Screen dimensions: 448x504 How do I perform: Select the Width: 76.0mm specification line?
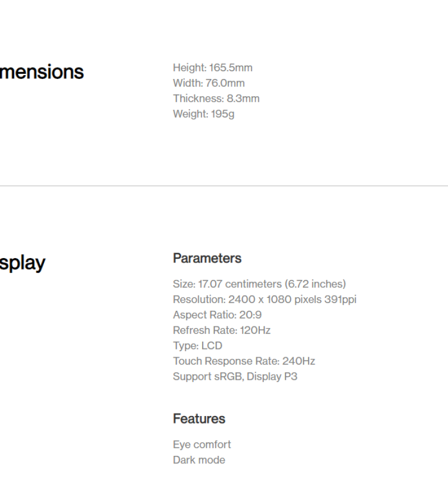coord(208,83)
